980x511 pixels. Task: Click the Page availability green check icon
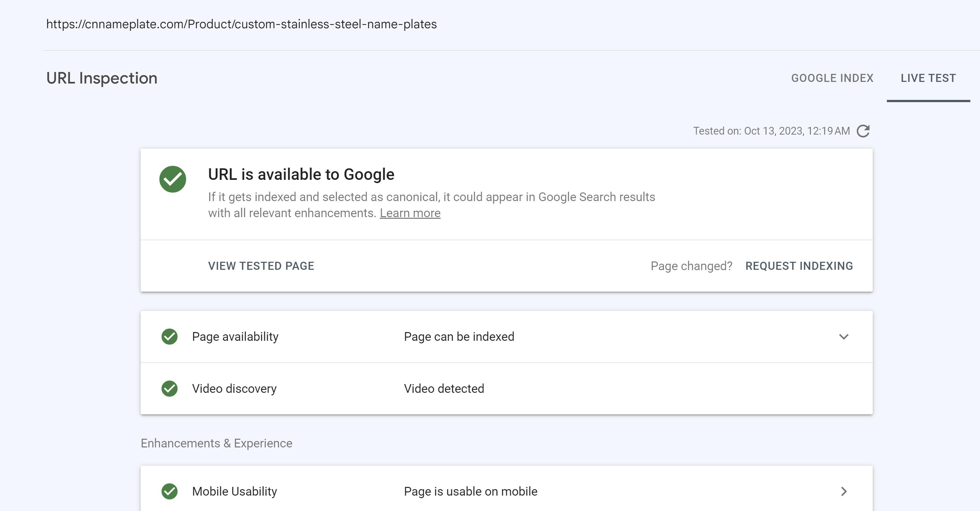pos(169,337)
